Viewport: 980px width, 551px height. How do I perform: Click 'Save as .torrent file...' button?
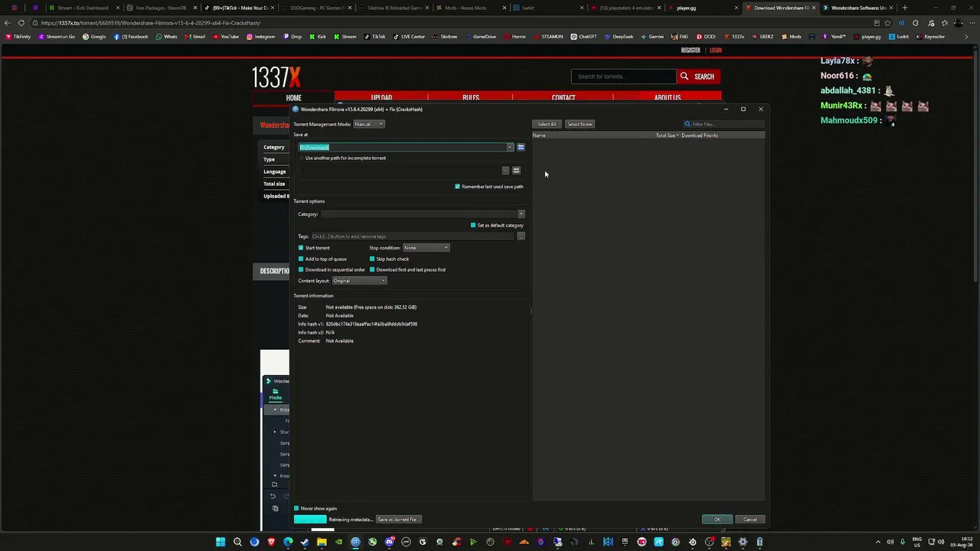click(x=398, y=520)
